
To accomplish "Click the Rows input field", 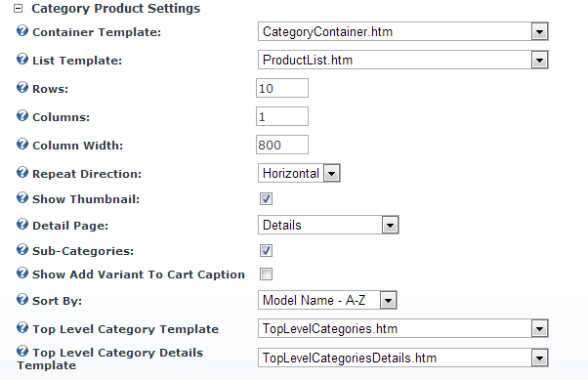I will (282, 88).
